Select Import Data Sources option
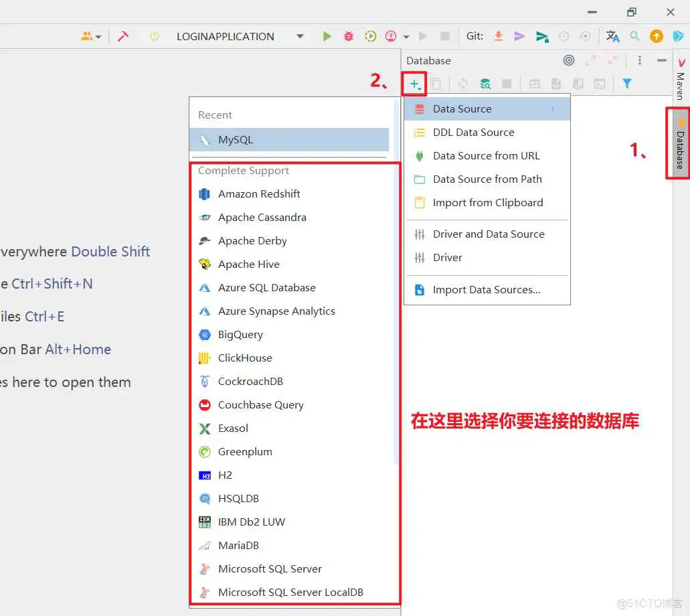 [x=486, y=290]
